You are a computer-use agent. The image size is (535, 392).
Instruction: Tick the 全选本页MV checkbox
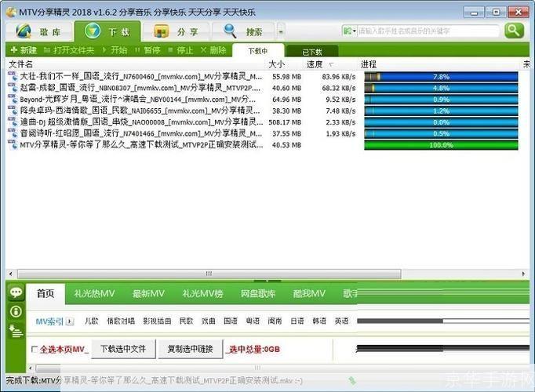point(35,350)
